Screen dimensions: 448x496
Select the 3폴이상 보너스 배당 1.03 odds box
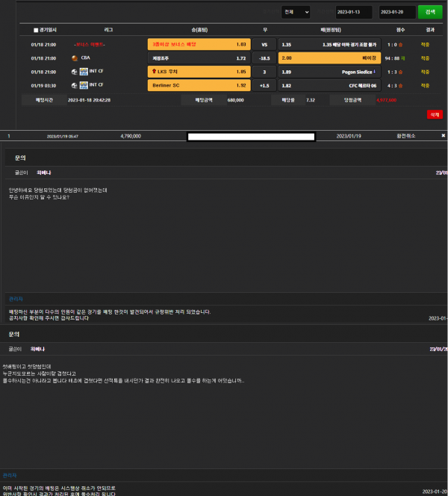coord(199,45)
